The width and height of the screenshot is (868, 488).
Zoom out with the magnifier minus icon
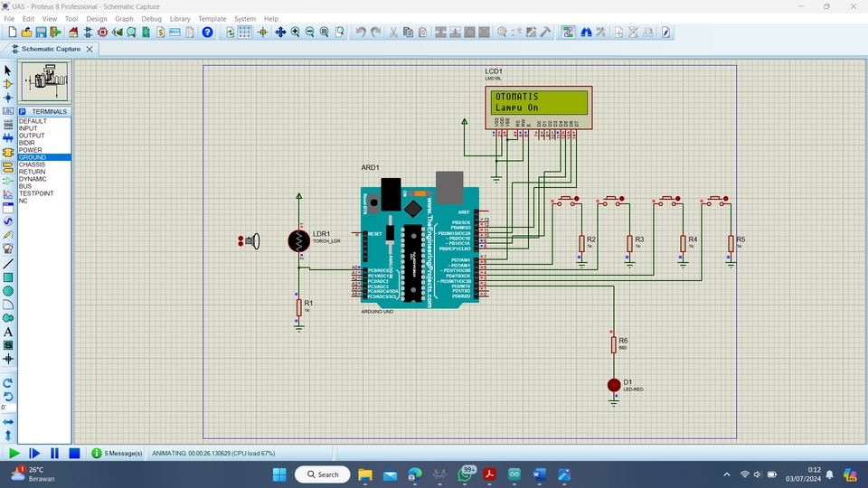click(x=309, y=33)
